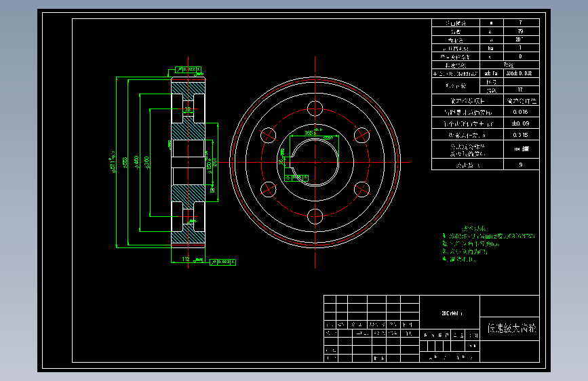588x381 pixels.
Task: Click the tolerance value 0.016
Action: [x=520, y=112]
